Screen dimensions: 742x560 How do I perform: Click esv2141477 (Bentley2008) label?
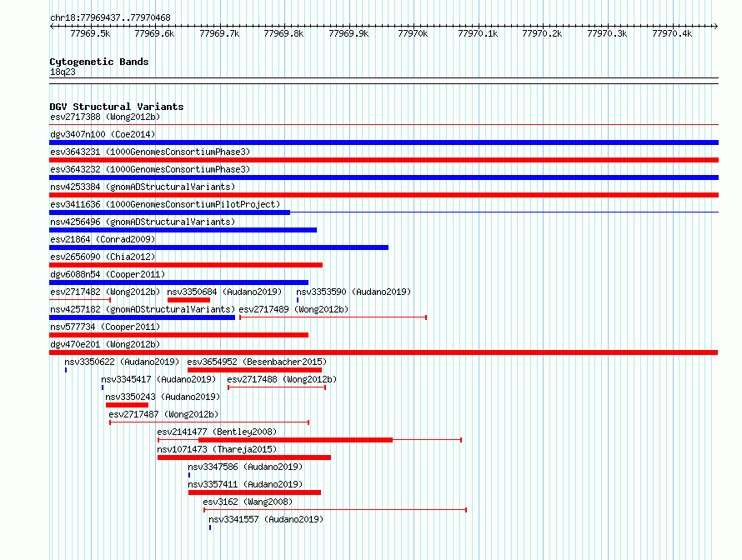pos(217,432)
